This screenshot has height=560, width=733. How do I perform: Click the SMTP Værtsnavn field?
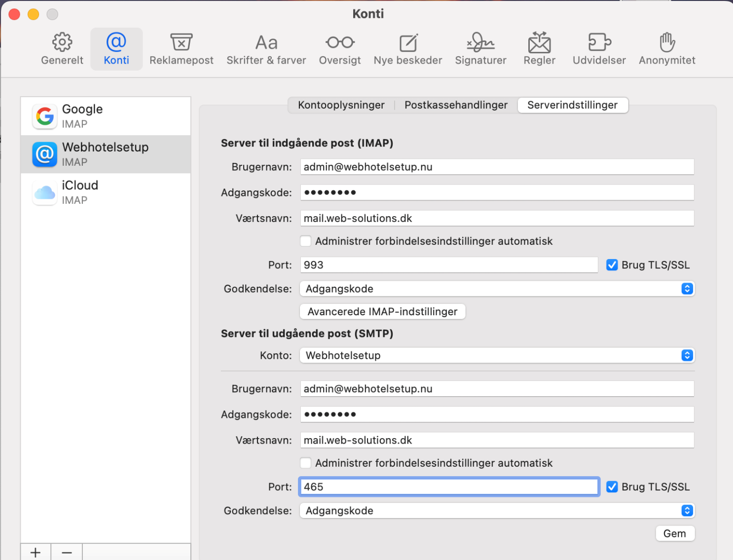click(497, 440)
